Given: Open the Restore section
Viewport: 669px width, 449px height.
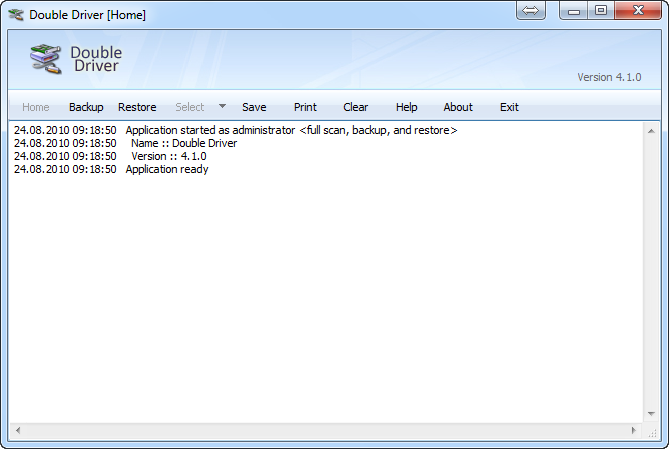Looking at the screenshot, I should [x=137, y=107].
